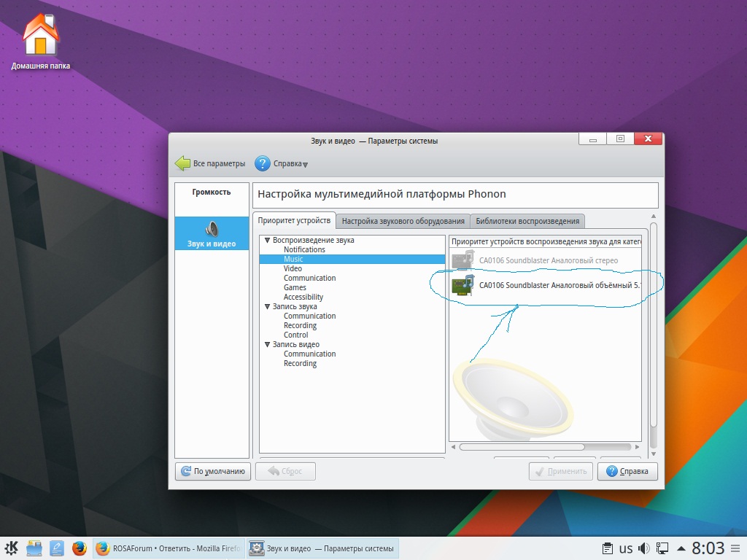Click page scroll up arrow
This screenshot has width=747, height=560.
click(654, 217)
